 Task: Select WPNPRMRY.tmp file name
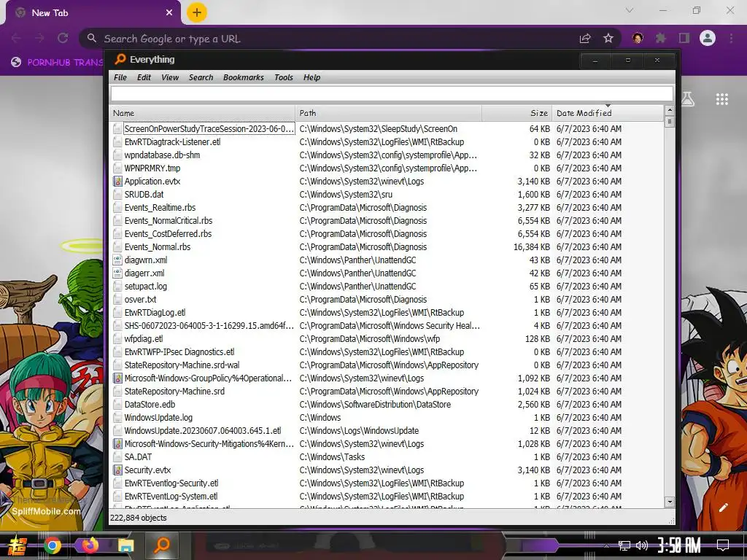click(x=152, y=168)
